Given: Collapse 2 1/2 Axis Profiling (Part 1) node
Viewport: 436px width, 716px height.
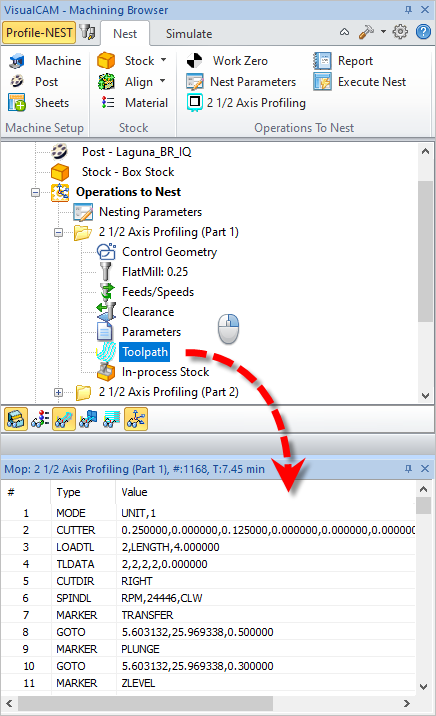Looking at the screenshot, I should click(58, 232).
